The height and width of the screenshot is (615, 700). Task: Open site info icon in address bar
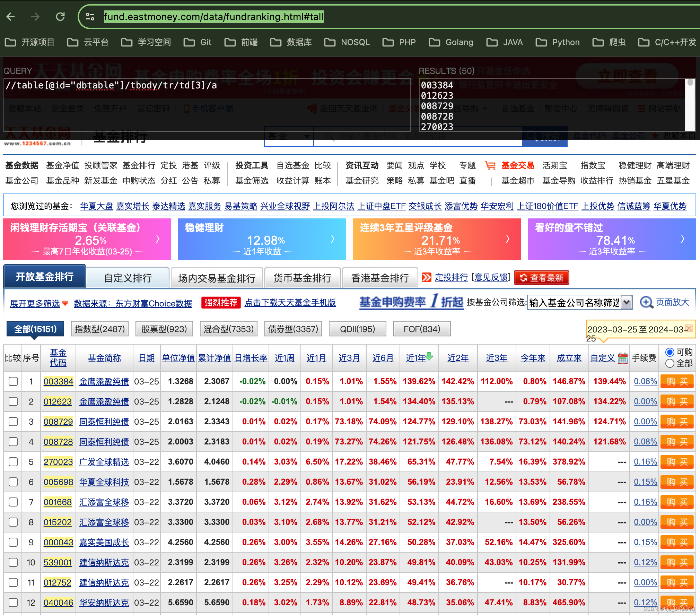click(x=90, y=17)
